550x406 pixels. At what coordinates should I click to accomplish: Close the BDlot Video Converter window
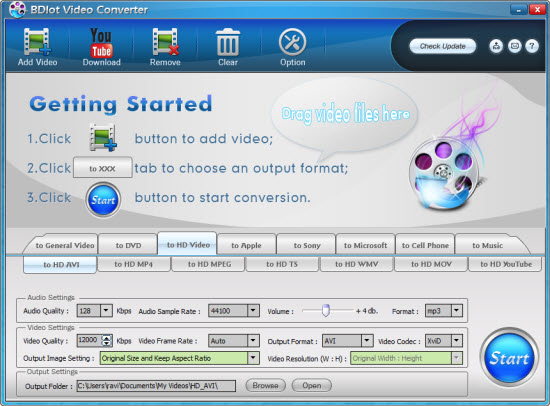(537, 9)
